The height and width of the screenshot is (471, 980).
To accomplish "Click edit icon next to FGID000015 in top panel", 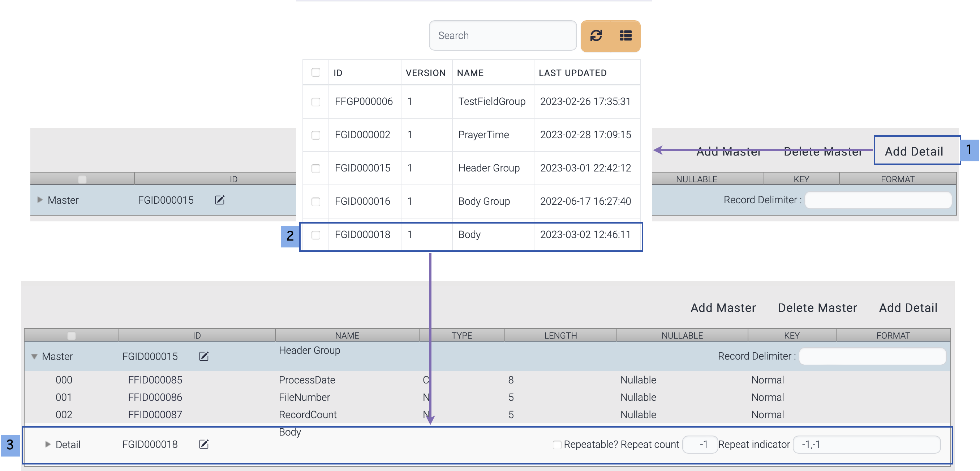I will [220, 200].
